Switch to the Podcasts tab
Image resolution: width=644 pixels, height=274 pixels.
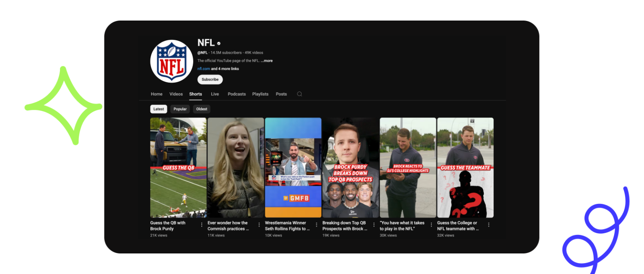tap(236, 94)
